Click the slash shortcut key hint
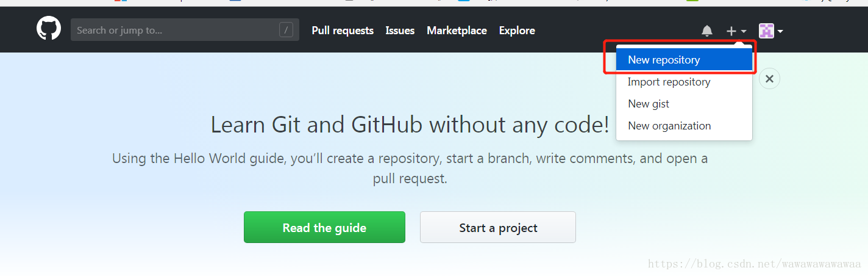The image size is (868, 276). [286, 30]
